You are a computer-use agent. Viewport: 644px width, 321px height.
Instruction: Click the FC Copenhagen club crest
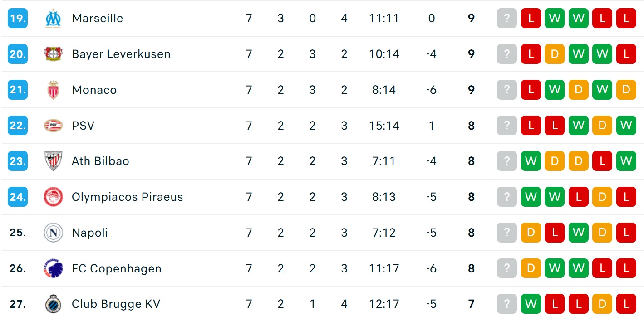(53, 268)
